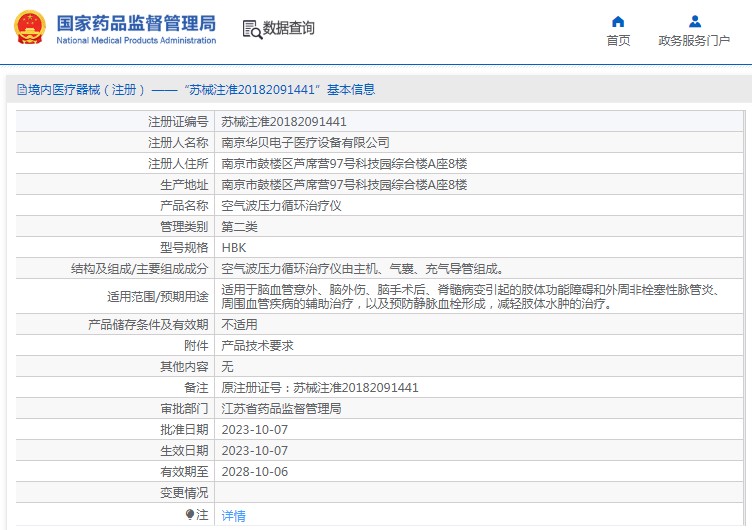Click the intended use text starting 适用于脑血管意外

tap(470, 297)
